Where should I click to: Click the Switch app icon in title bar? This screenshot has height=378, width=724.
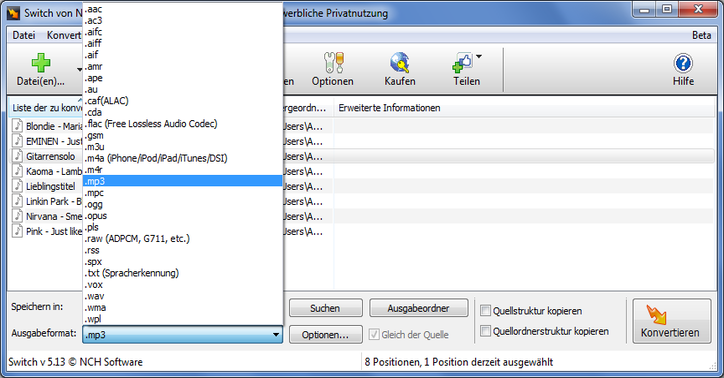click(x=14, y=13)
